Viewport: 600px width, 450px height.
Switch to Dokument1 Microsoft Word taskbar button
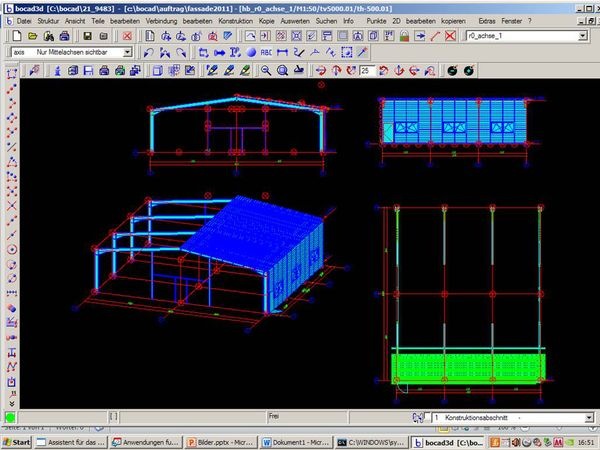(295, 440)
